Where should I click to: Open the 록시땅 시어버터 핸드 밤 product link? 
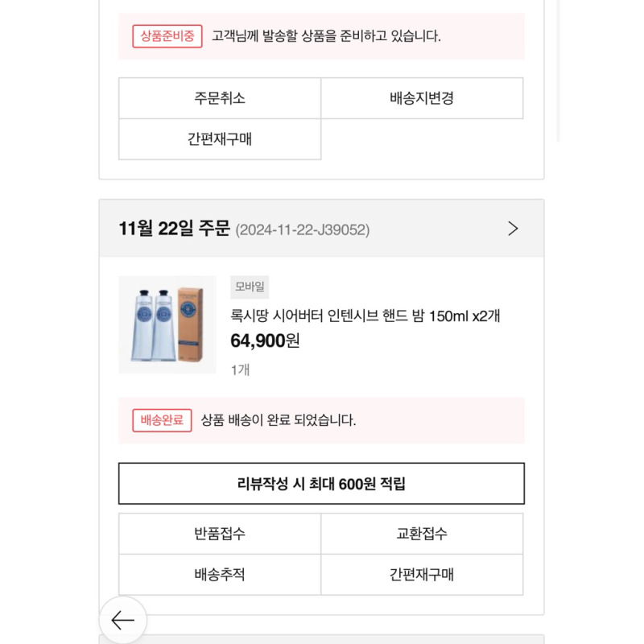(365, 316)
